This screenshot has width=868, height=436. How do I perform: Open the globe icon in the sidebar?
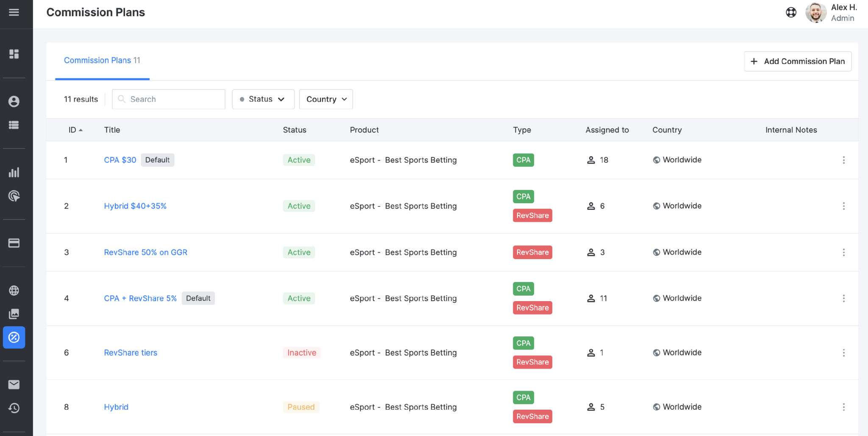(14, 291)
